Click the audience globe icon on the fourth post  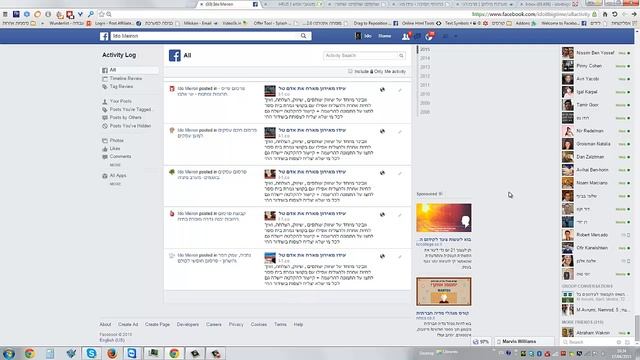coord(382,214)
